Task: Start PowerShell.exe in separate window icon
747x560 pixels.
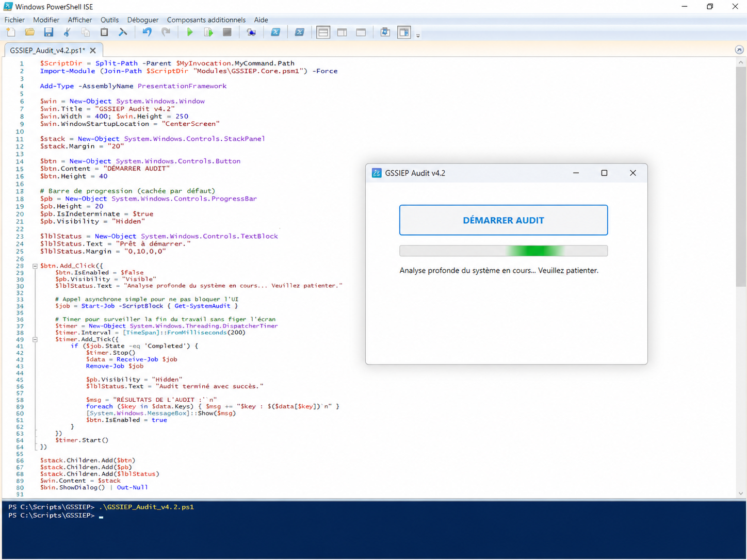Action: click(x=275, y=32)
